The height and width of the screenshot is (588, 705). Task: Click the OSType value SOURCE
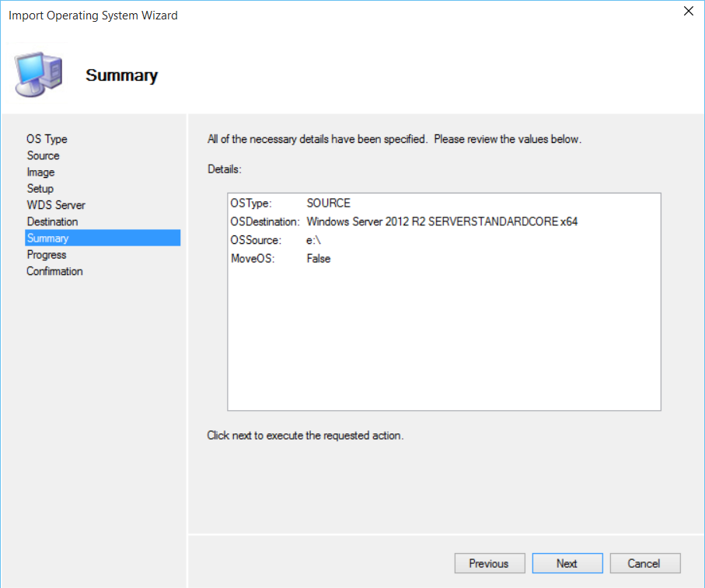tap(328, 204)
